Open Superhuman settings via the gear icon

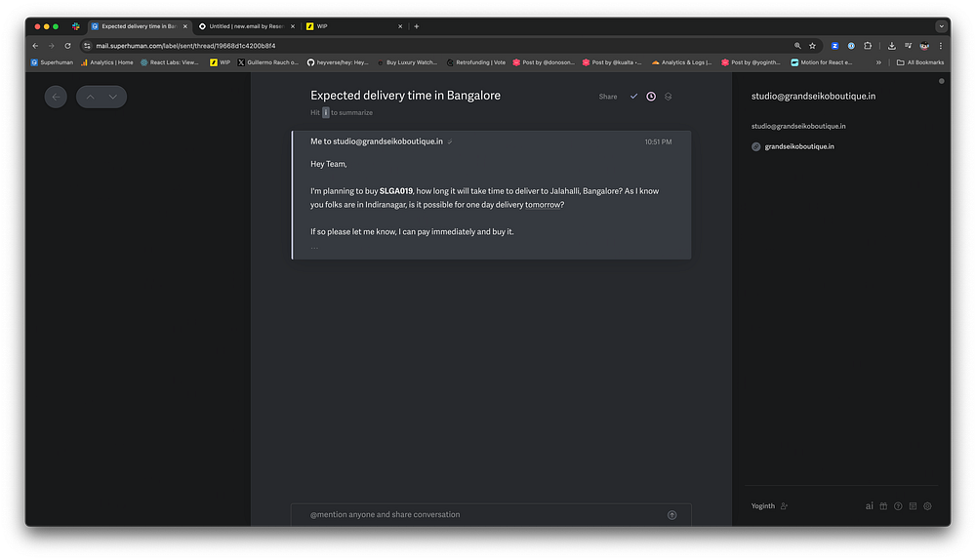928,506
